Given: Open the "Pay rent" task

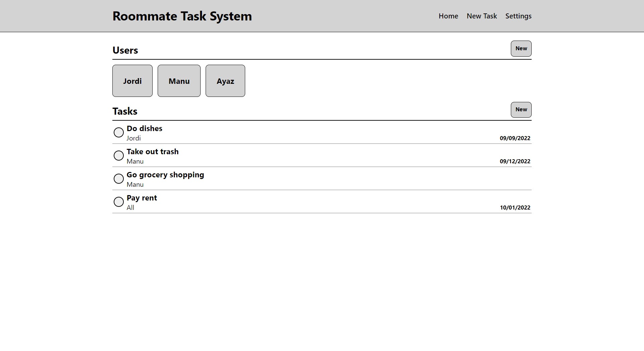Looking at the screenshot, I should pyautogui.click(x=142, y=198).
